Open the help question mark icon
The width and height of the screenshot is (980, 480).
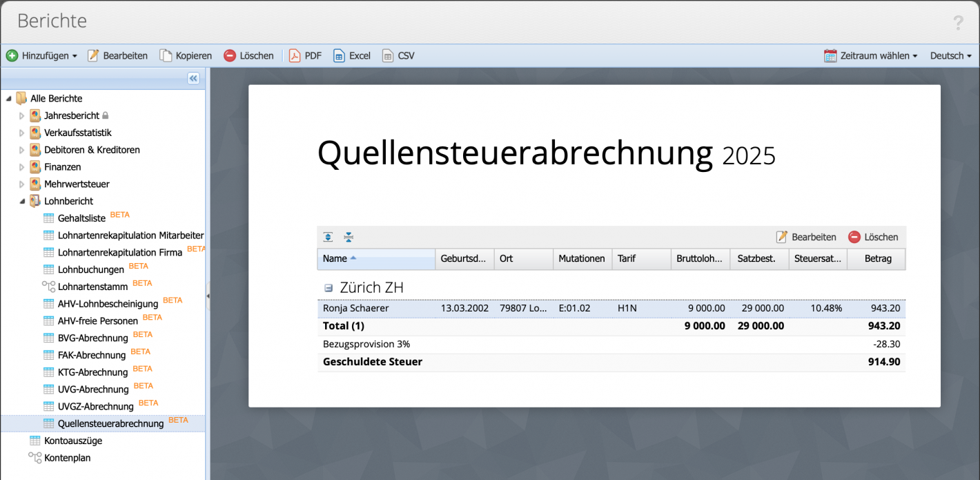958,22
